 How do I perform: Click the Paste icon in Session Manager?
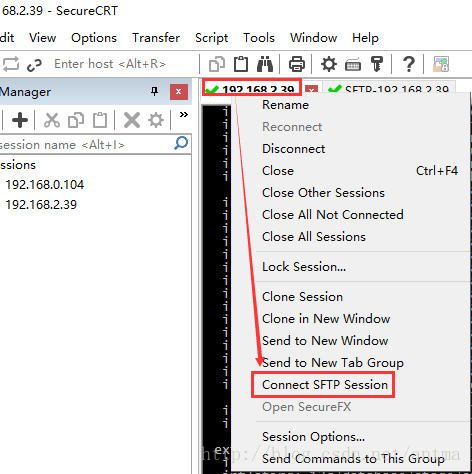pyautogui.click(x=100, y=120)
